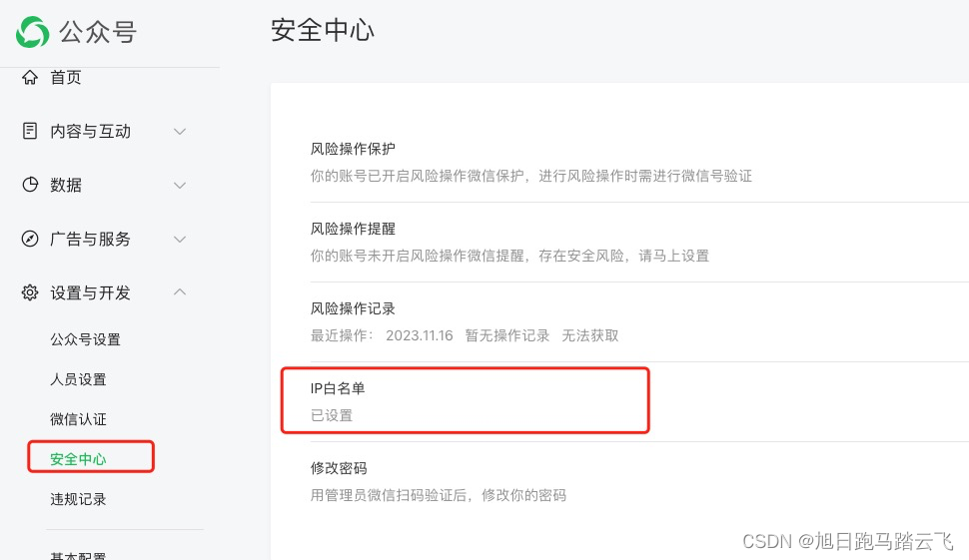This screenshot has width=969, height=560.
Task: Expand the 数据 chevron arrow
Action: point(180,186)
